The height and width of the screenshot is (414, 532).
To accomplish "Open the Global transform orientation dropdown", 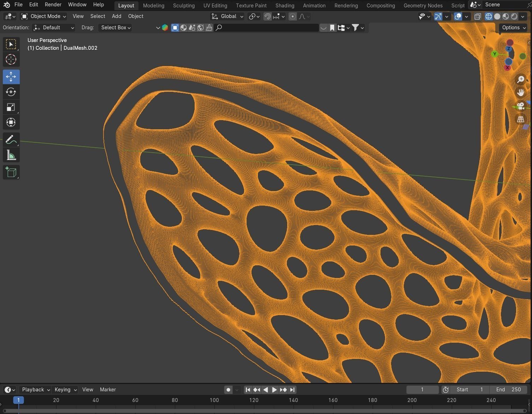I will [x=227, y=16].
